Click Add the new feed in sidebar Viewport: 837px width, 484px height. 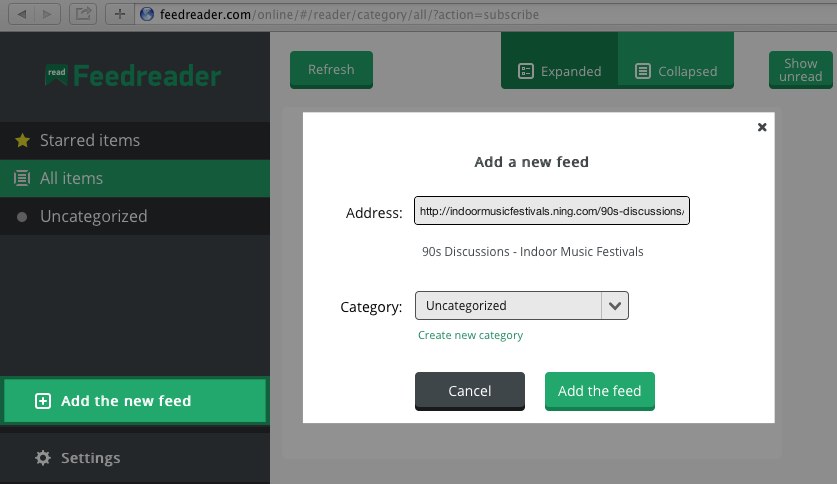[x=135, y=401]
